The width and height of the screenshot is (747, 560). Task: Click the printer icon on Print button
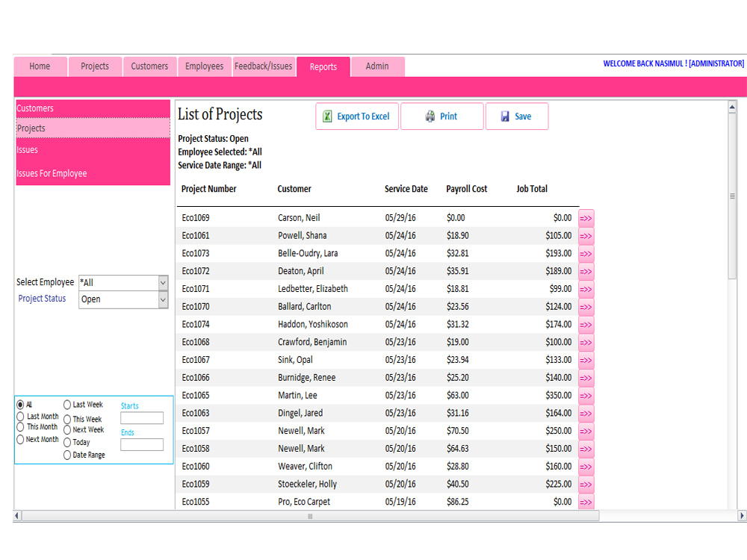point(430,116)
